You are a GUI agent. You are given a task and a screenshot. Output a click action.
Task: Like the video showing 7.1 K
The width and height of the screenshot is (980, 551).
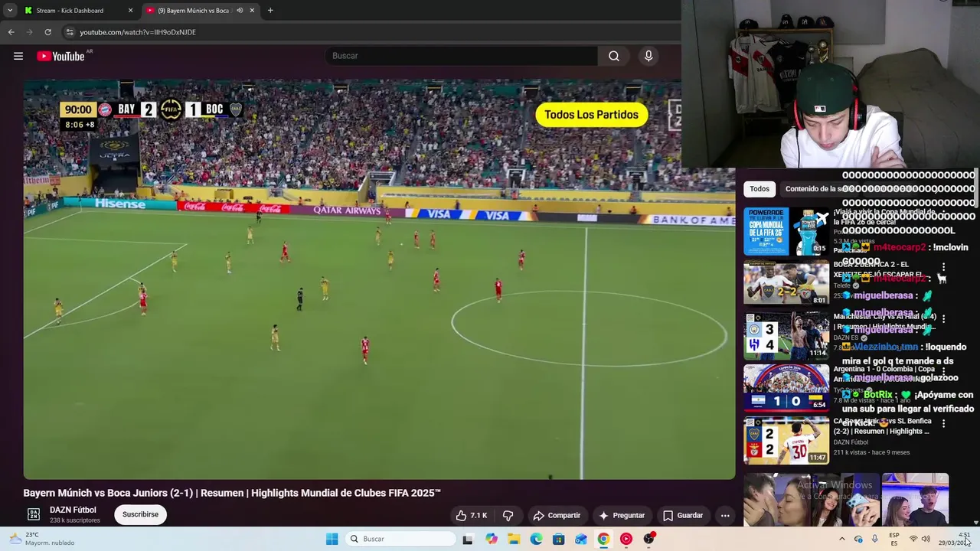pyautogui.click(x=472, y=515)
